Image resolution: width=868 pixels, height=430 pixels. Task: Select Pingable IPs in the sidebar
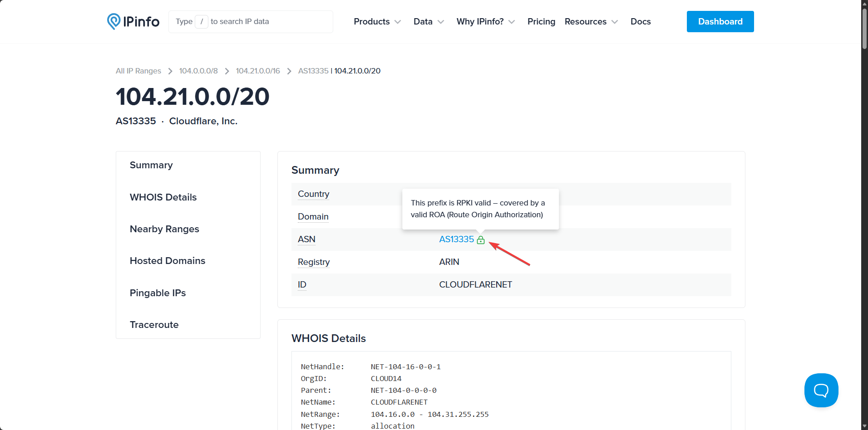click(x=158, y=293)
